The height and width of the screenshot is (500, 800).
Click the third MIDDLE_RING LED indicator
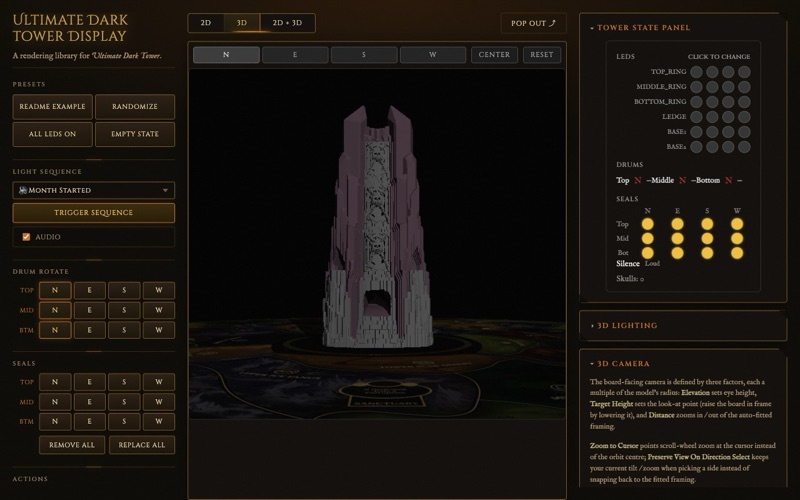(728, 87)
